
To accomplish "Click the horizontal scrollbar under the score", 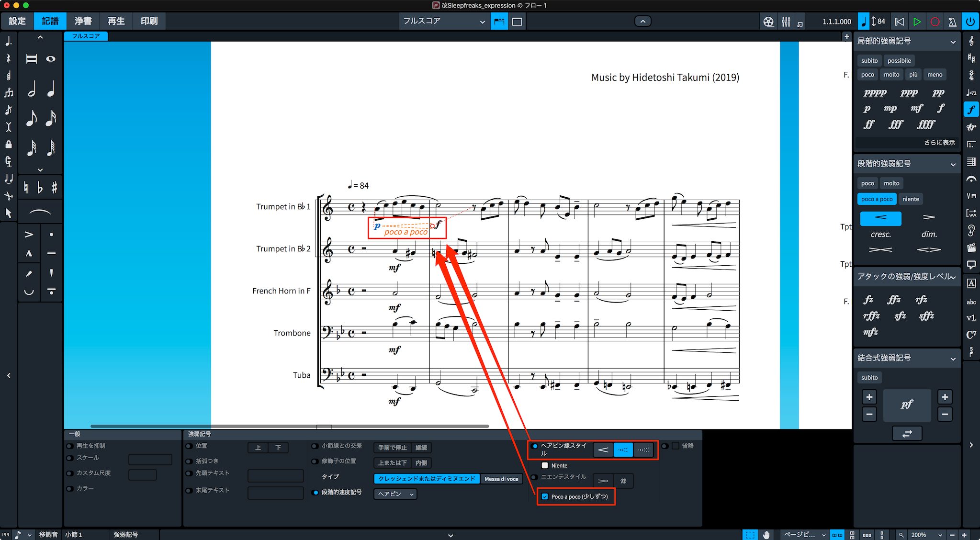I will [290, 426].
